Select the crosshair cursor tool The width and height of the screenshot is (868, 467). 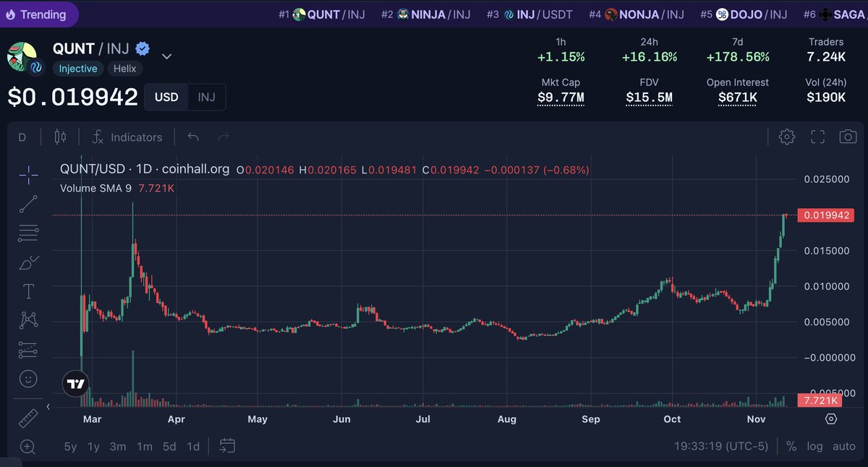coord(28,174)
